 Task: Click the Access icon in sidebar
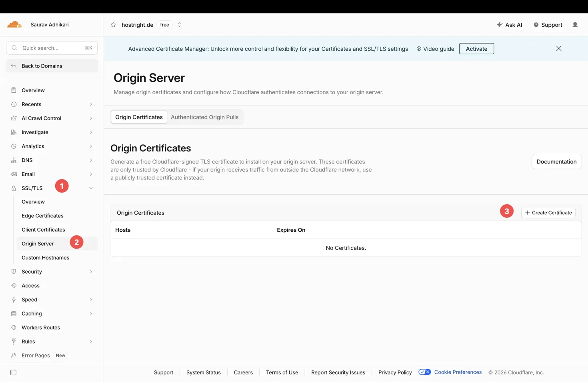point(14,286)
